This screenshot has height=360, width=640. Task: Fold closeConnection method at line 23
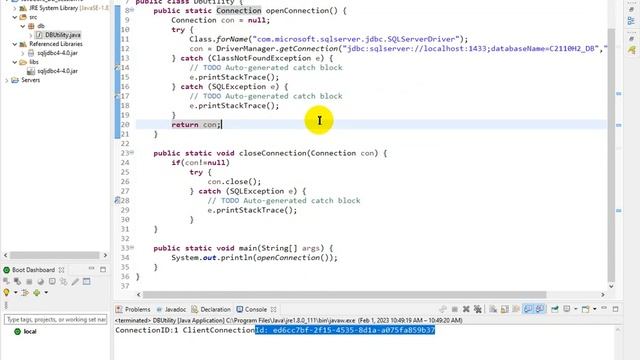pos(132,152)
